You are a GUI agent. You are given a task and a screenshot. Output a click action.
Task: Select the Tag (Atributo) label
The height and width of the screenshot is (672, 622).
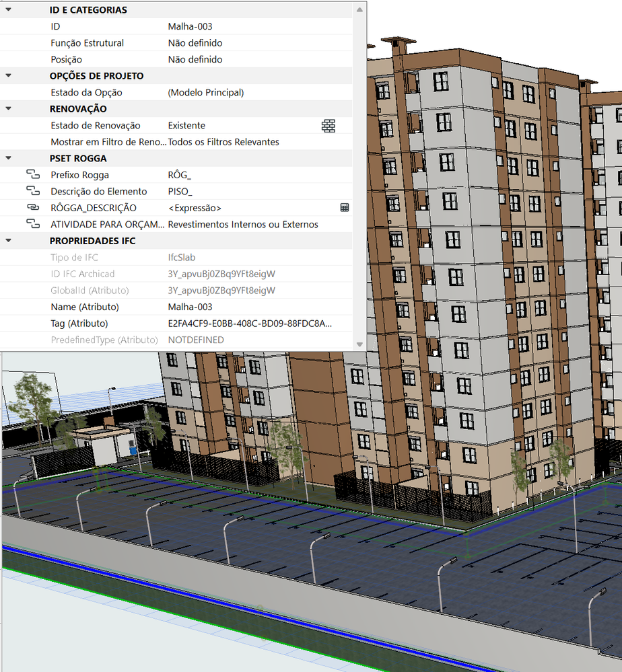tap(79, 324)
